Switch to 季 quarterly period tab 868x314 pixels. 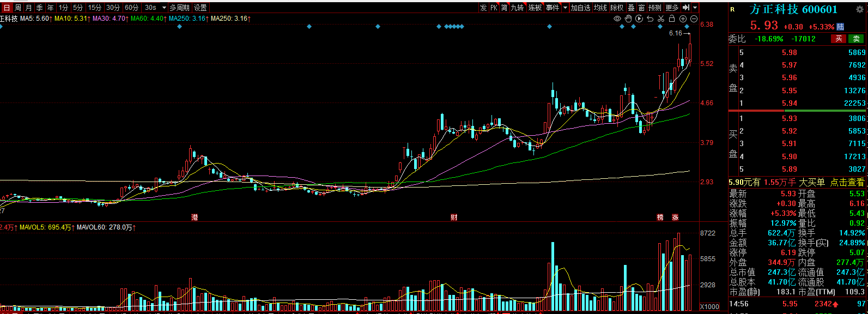coord(40,8)
